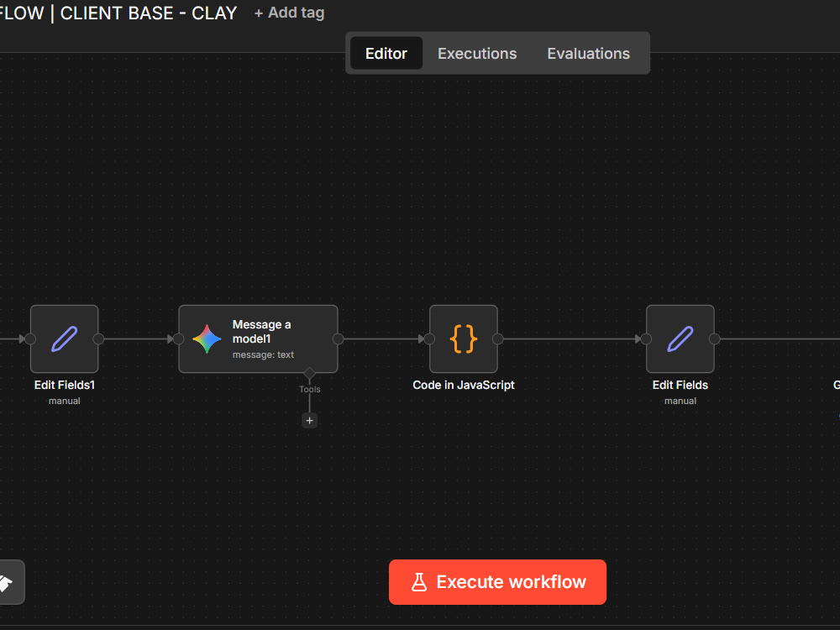Image resolution: width=840 pixels, height=630 pixels.
Task: Open the Evaluations tab
Action: [588, 53]
